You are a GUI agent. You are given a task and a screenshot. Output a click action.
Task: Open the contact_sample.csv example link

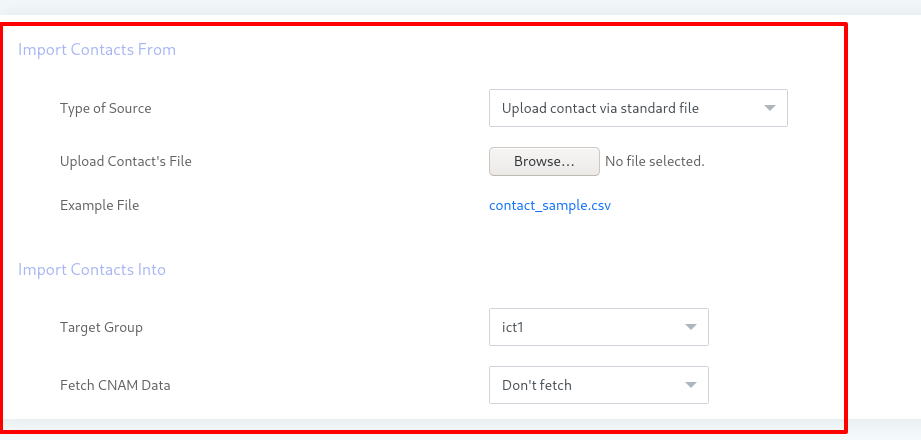pos(550,206)
